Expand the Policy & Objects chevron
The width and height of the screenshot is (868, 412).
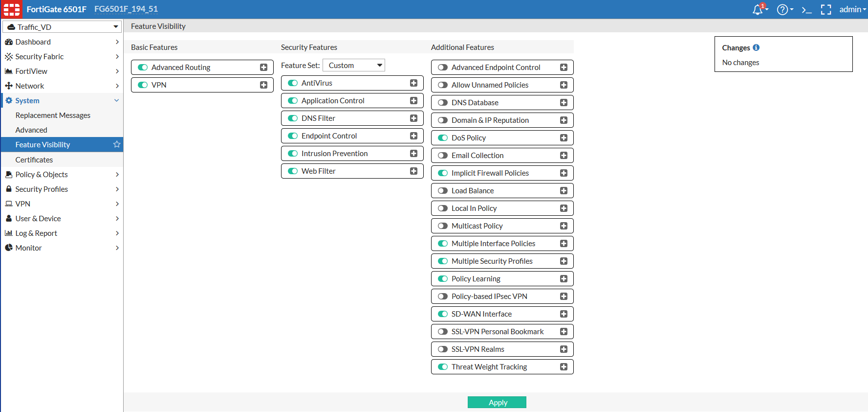click(x=117, y=175)
